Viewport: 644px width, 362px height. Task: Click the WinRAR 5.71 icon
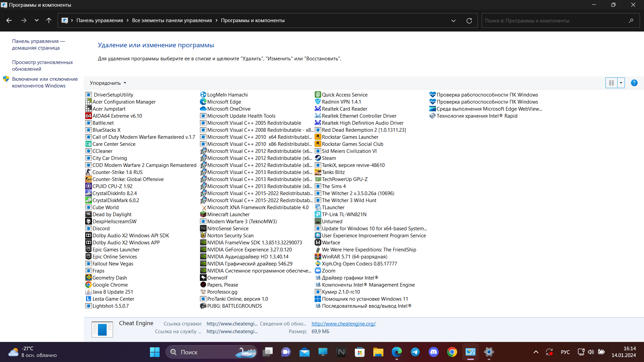pyautogui.click(x=318, y=257)
